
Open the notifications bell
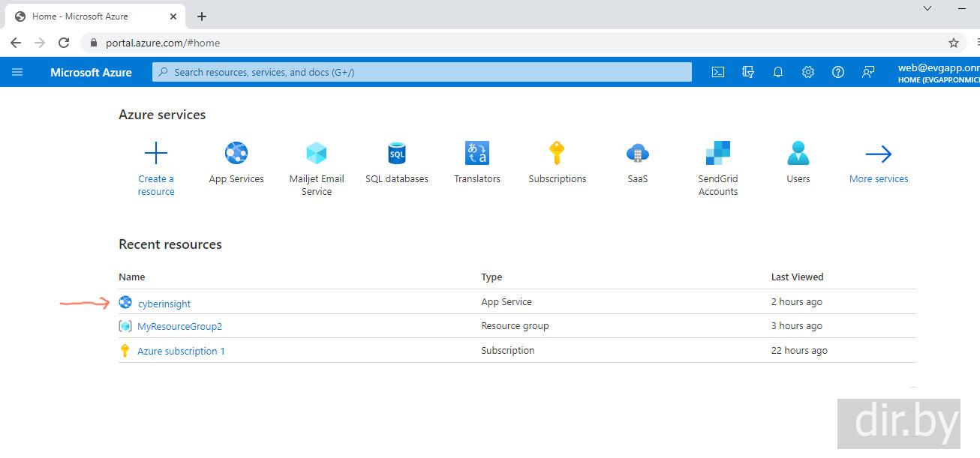tap(778, 72)
